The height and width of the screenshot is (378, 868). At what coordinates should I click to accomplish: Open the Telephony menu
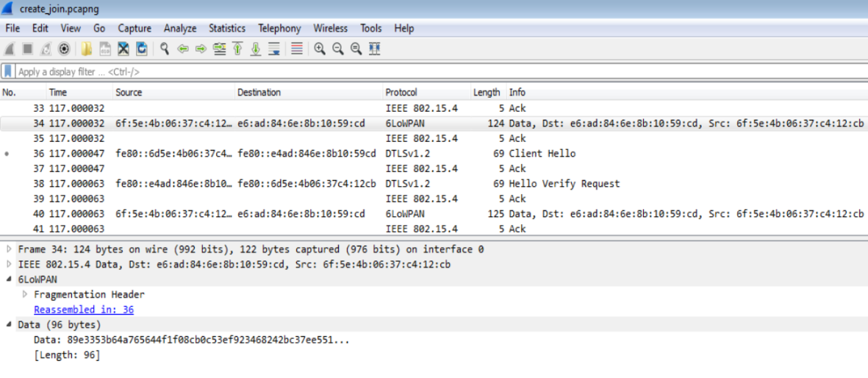point(279,29)
